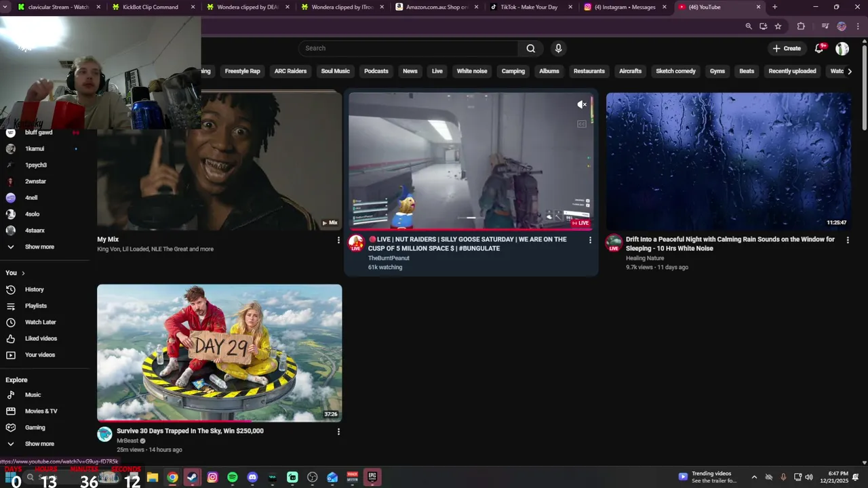The height and width of the screenshot is (488, 868).
Task: Open Instagram app from the taskbar
Action: pyautogui.click(x=212, y=477)
